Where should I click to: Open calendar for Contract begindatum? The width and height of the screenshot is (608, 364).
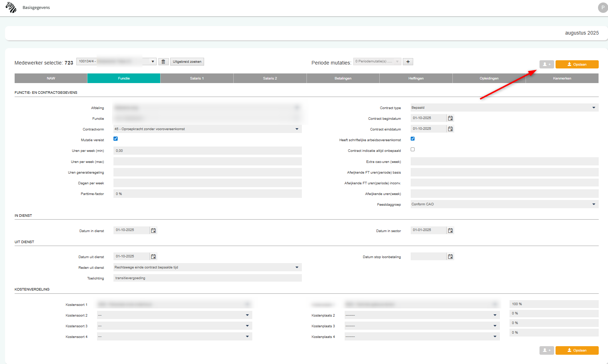(450, 118)
